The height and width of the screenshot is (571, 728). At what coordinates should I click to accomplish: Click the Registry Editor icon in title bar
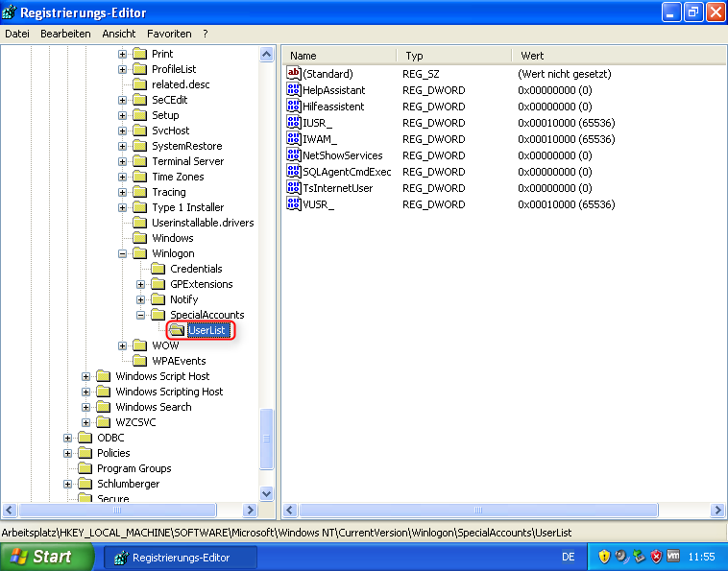(x=10, y=12)
